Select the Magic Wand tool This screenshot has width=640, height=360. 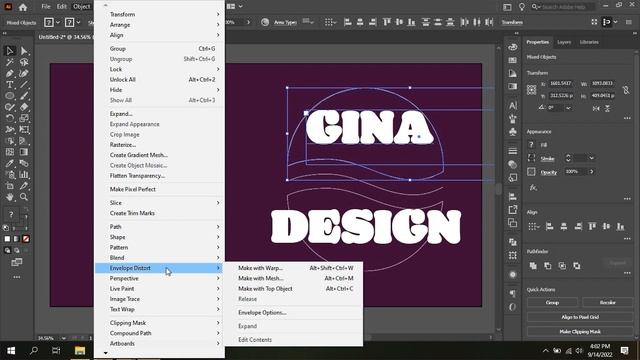pos(10,62)
